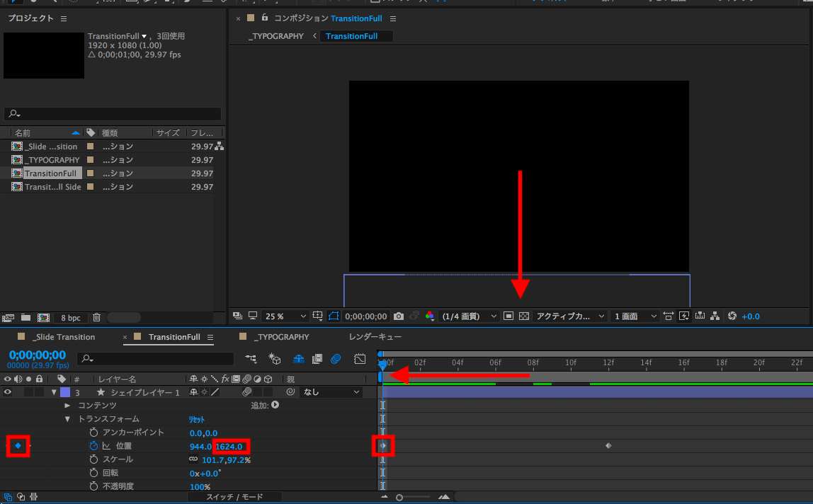Open the 8 bpc color depth setting
Image resolution: width=813 pixels, height=504 pixels.
tap(71, 318)
